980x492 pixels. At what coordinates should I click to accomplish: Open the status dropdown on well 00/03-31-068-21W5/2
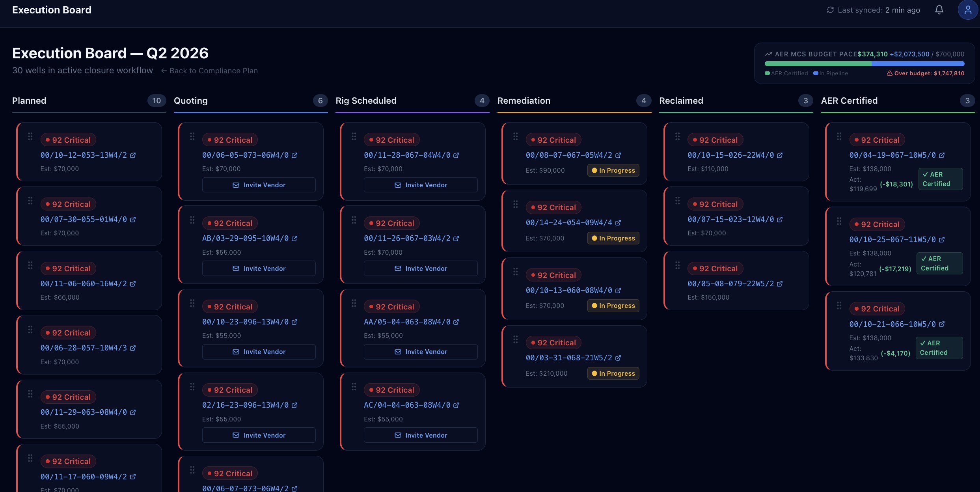(x=613, y=373)
